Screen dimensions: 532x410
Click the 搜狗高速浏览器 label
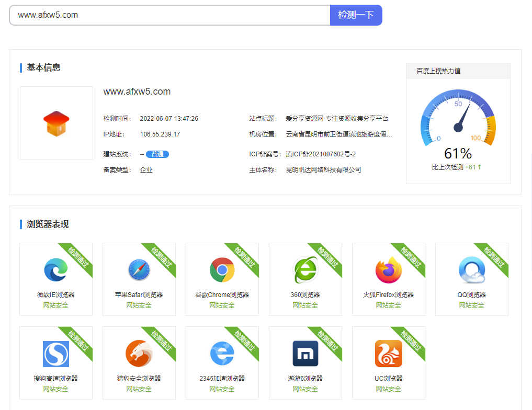(x=55, y=379)
